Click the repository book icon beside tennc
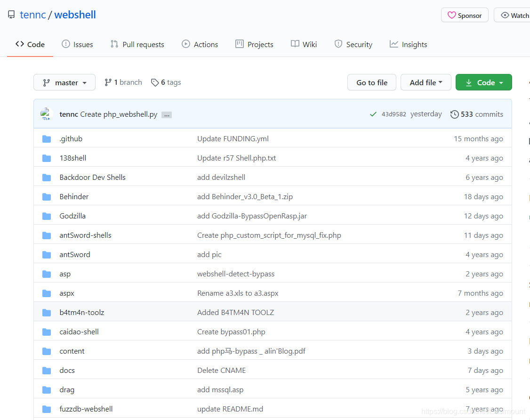The width and height of the screenshot is (530, 420). 11,15
